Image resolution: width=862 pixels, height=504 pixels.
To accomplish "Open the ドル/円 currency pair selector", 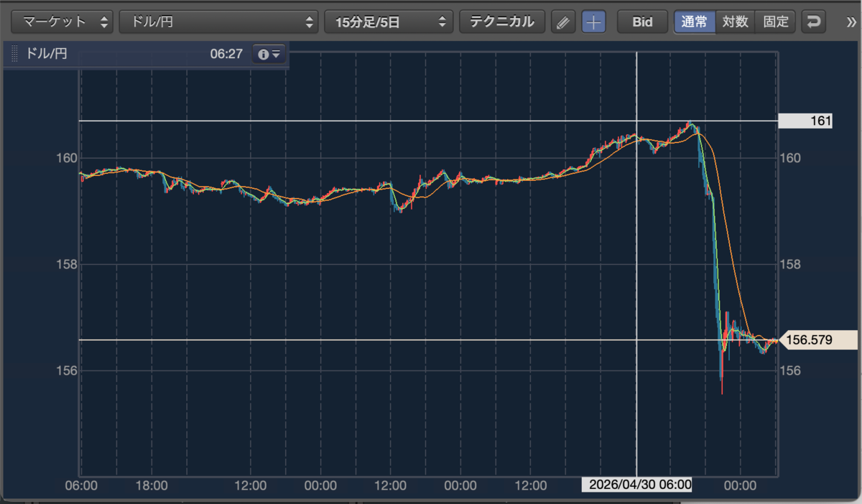I will 219,22.
